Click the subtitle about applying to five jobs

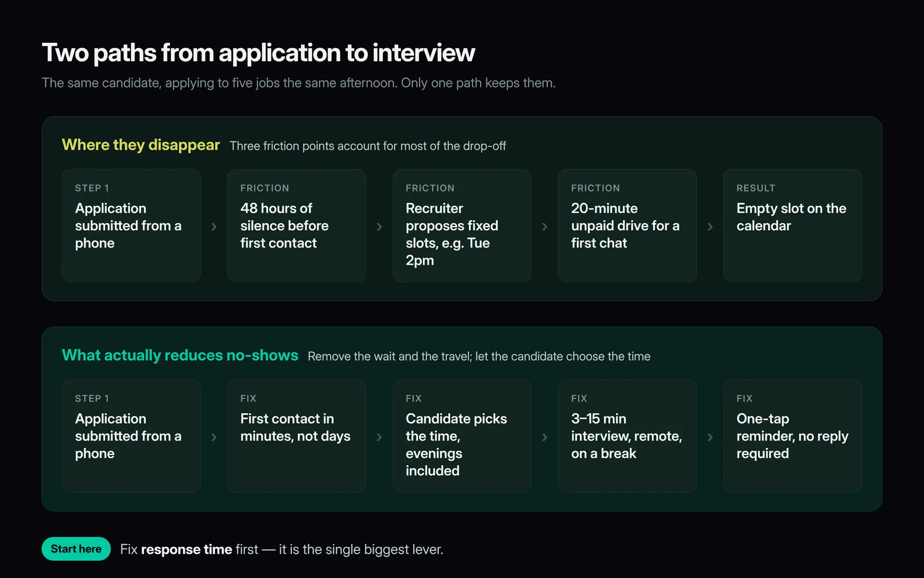point(299,83)
